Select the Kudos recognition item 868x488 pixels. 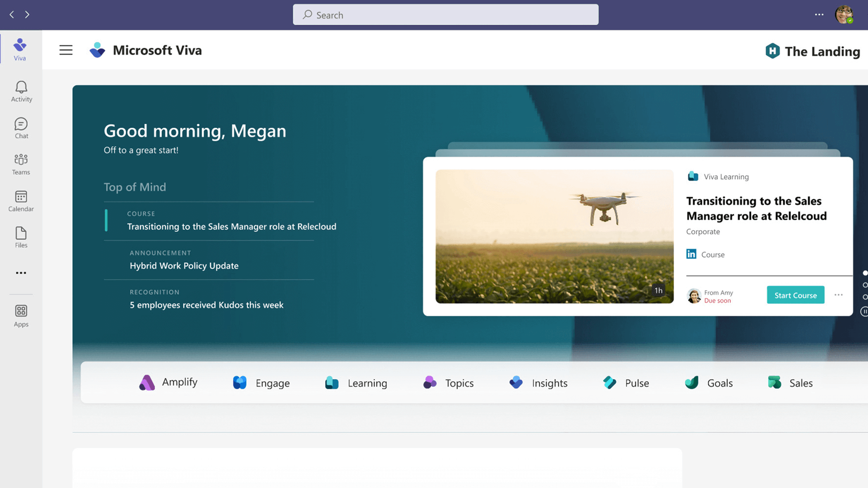click(206, 305)
